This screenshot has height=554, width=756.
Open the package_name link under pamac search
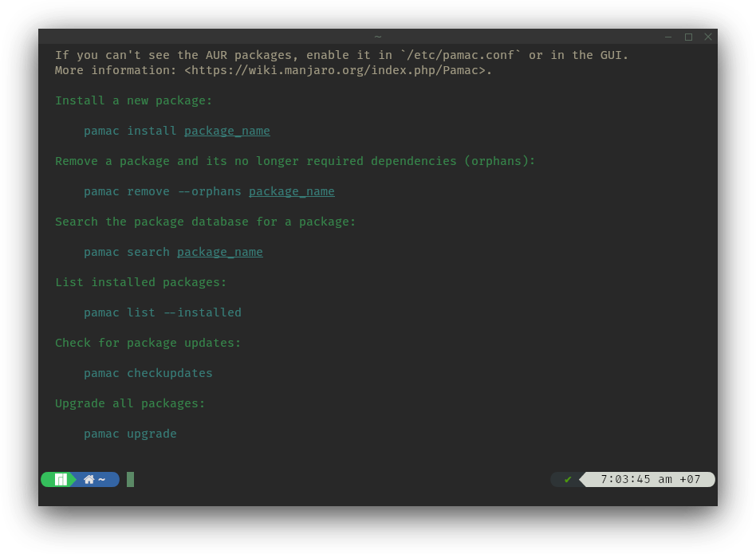tap(219, 251)
